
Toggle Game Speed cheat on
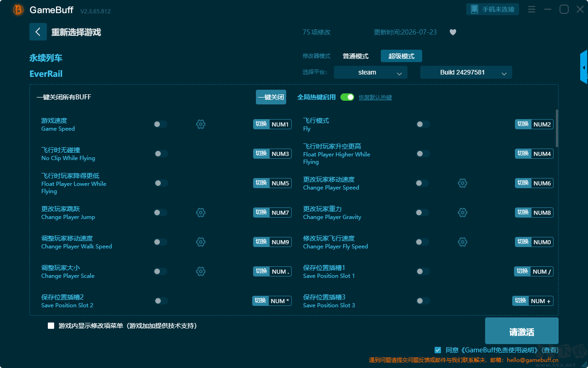(160, 124)
